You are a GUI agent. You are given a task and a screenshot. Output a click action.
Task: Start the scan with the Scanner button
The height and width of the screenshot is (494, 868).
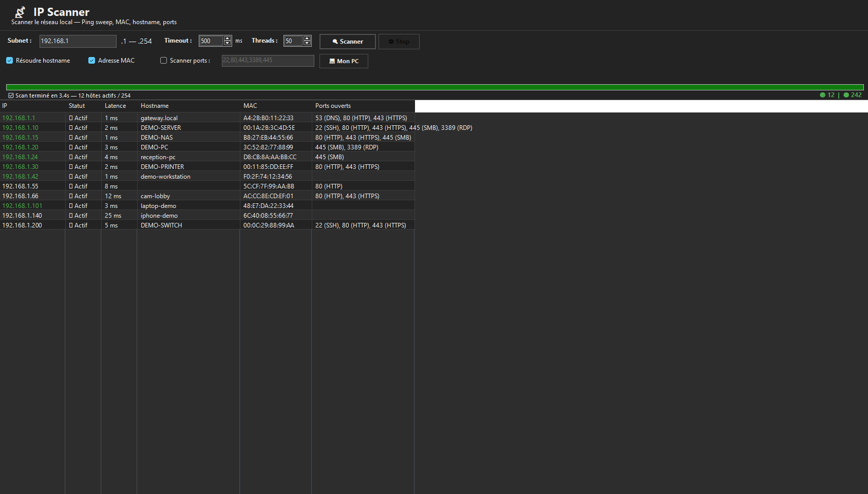click(348, 42)
